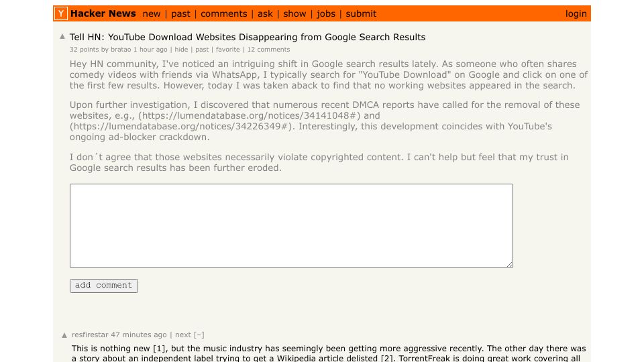644x362 pixels.
Task: Open past link under story title
Action: (x=202, y=49)
